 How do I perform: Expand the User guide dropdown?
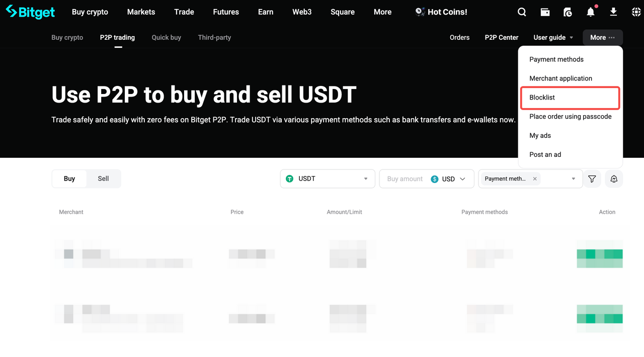(553, 37)
